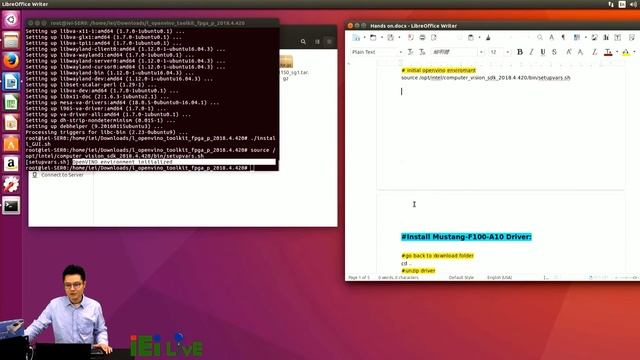Toggle Strikethrough formatting
The width and height of the screenshot is (640, 360).
point(554,52)
